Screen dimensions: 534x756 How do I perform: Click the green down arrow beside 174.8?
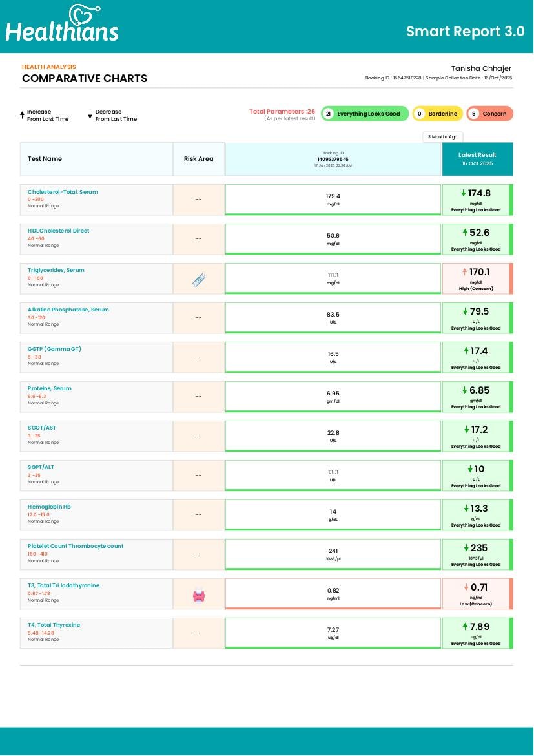click(x=463, y=193)
